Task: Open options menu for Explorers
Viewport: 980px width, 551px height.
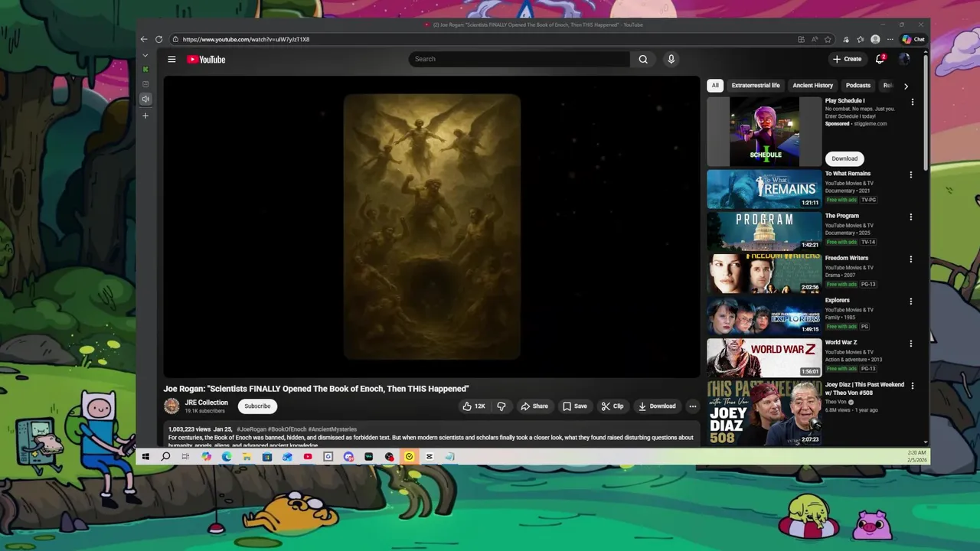Action: coord(911,302)
